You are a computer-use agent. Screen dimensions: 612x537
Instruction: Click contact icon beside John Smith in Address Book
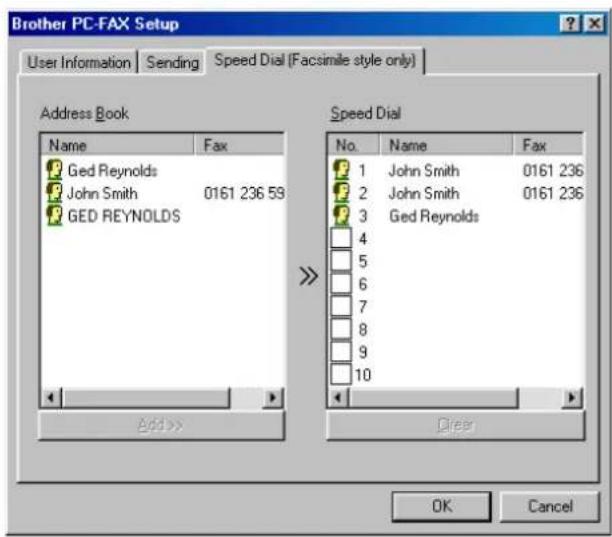(x=54, y=193)
